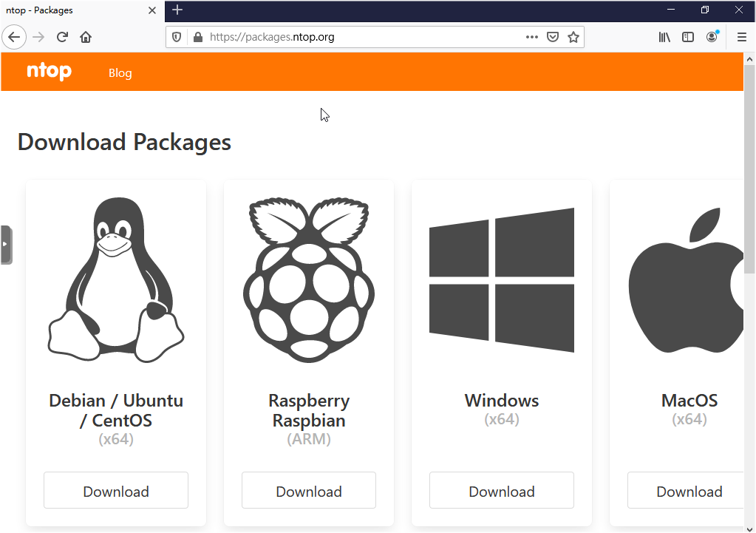Image resolution: width=756 pixels, height=533 pixels.
Task: Open the Firefox account menu
Action: pyautogui.click(x=712, y=37)
